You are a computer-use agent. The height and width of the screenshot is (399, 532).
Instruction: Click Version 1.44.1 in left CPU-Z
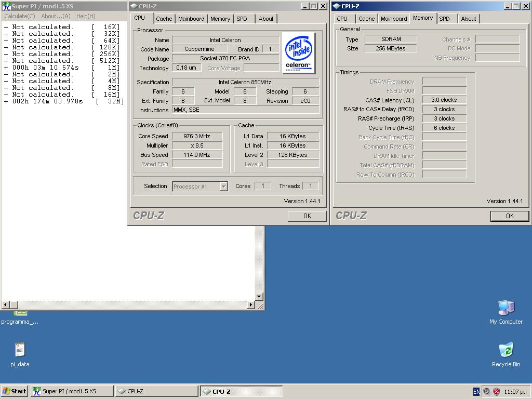(x=302, y=201)
